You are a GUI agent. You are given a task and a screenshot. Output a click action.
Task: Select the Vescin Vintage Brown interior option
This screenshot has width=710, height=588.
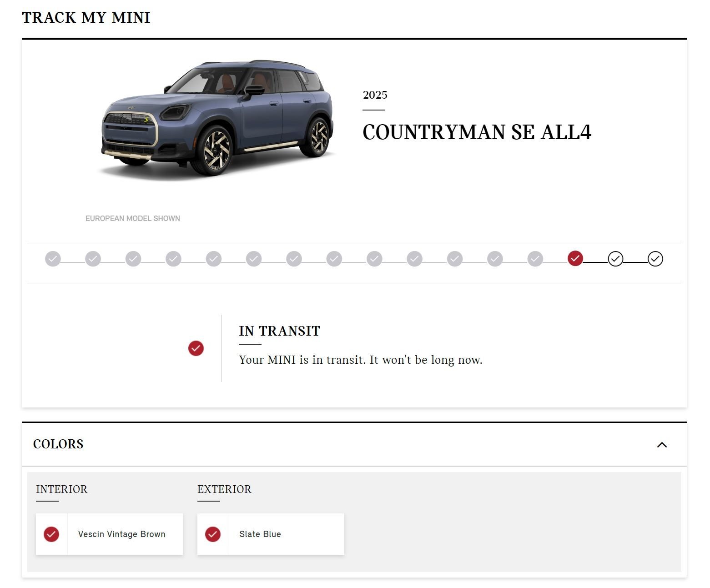point(121,534)
